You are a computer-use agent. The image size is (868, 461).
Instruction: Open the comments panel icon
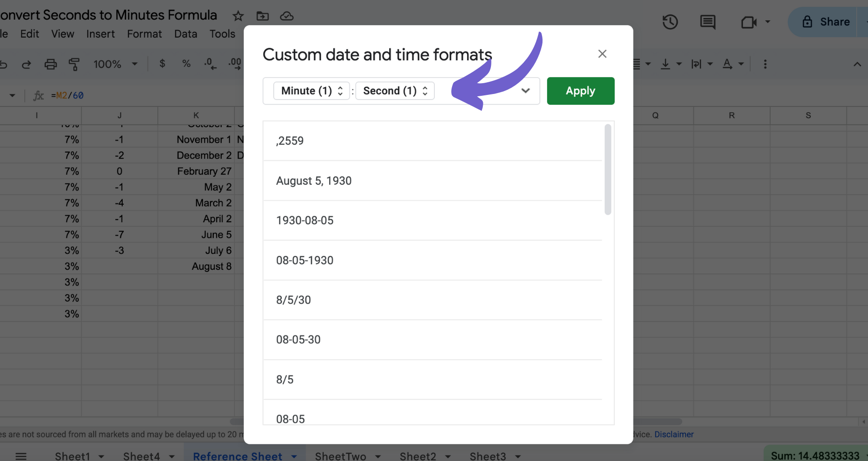coord(708,22)
